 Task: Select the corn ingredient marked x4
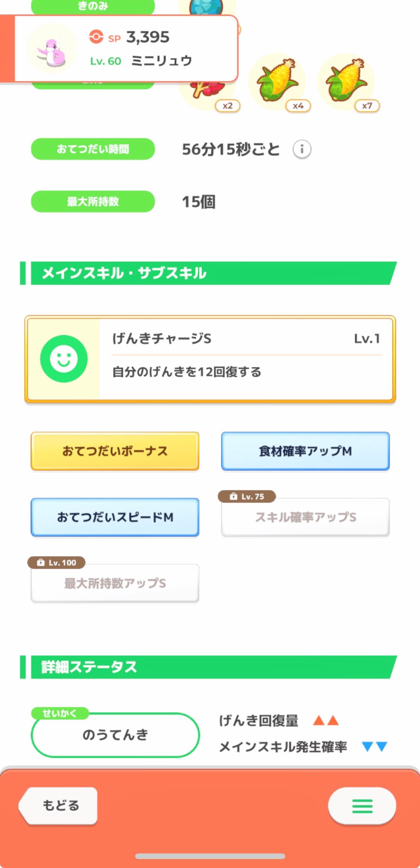point(277,81)
